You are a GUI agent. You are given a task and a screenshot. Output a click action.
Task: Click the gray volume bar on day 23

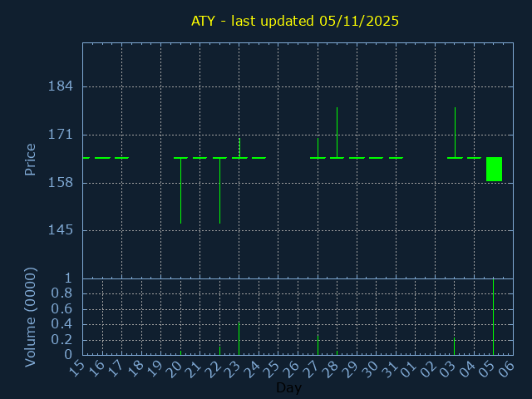click(x=239, y=338)
